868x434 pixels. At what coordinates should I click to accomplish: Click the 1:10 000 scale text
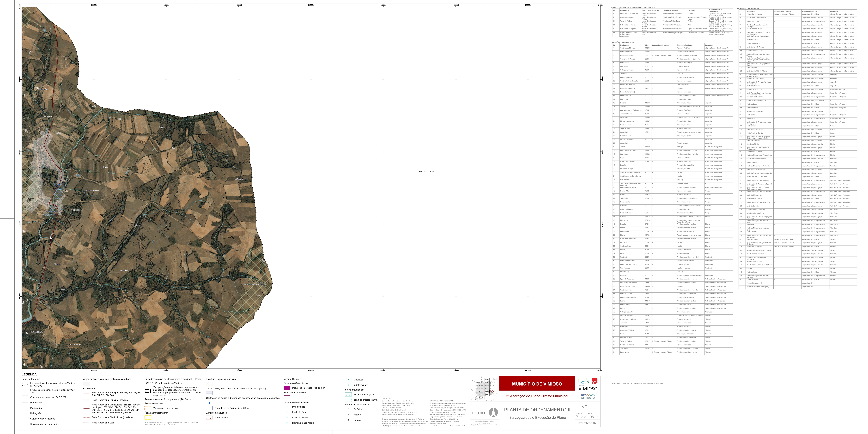[479, 413]
